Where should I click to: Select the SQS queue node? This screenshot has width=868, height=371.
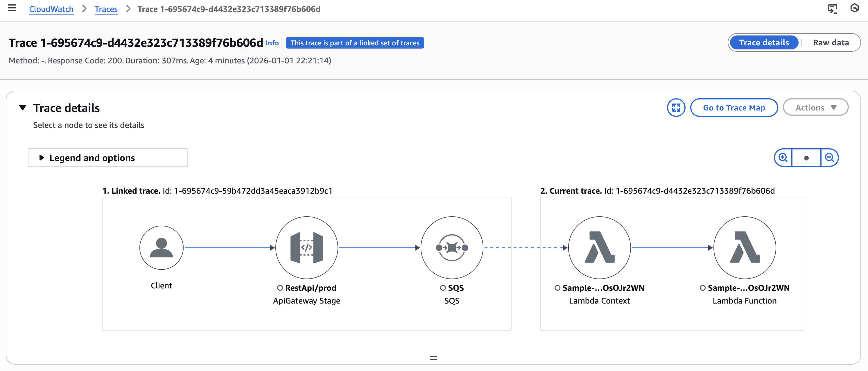(x=451, y=247)
